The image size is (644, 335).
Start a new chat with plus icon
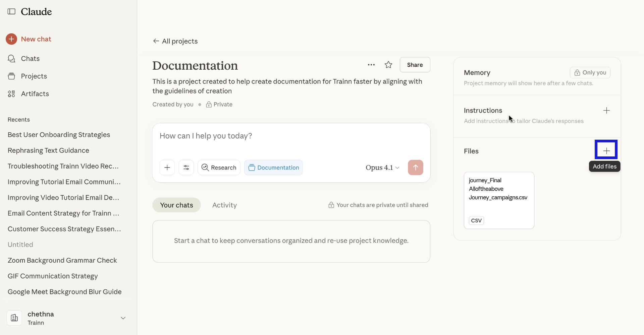(x=11, y=39)
